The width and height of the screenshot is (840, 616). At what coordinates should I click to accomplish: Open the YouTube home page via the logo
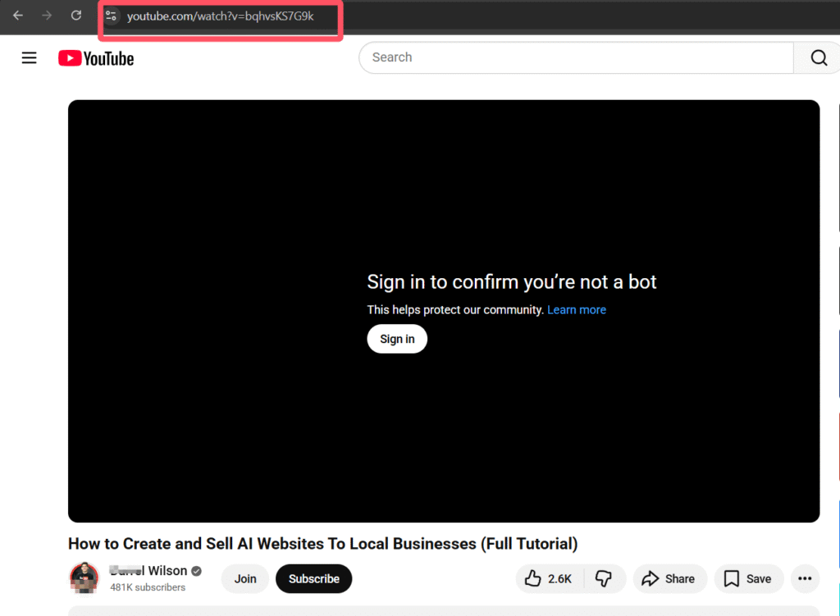95,57
